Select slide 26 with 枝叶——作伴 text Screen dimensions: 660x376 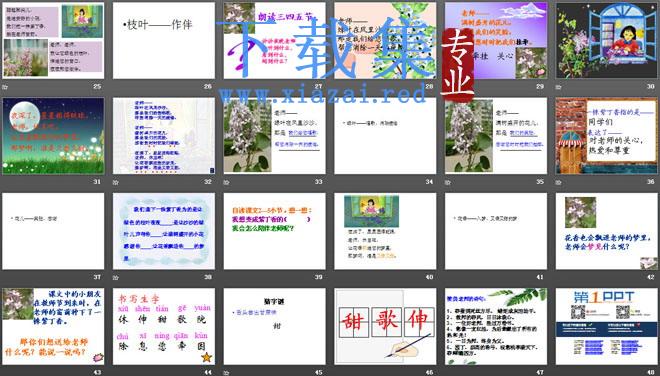(164, 40)
